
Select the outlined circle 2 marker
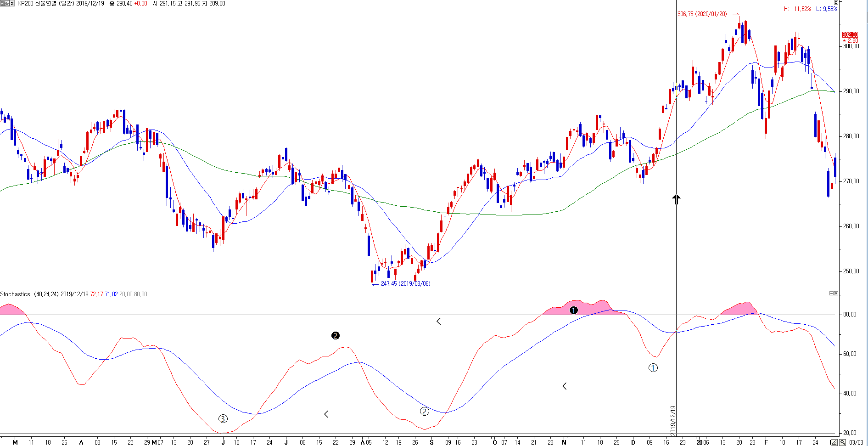tap(425, 412)
